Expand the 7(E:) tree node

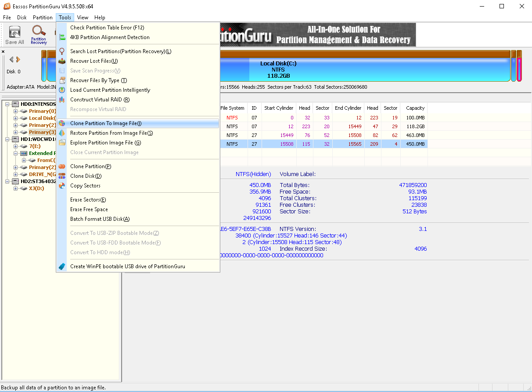[16, 146]
